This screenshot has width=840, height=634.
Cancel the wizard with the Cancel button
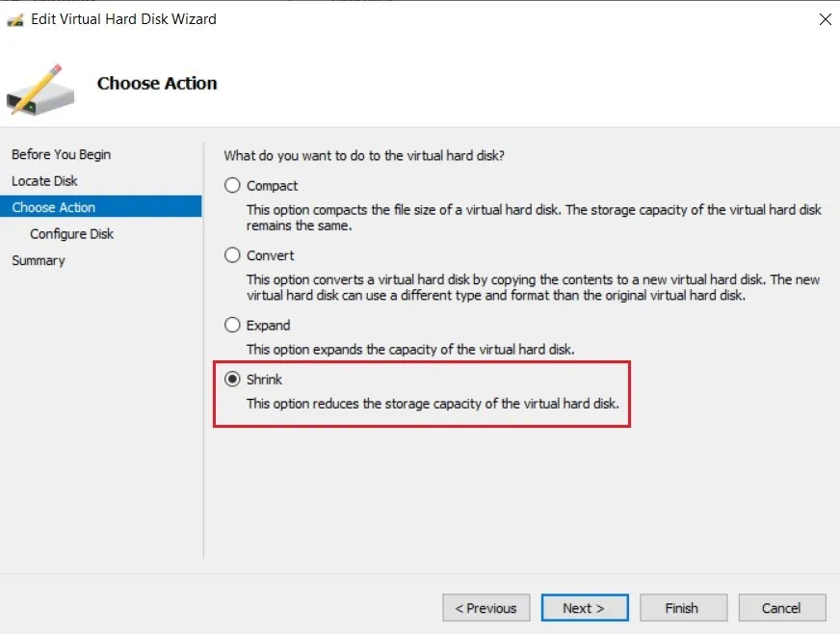(781, 608)
